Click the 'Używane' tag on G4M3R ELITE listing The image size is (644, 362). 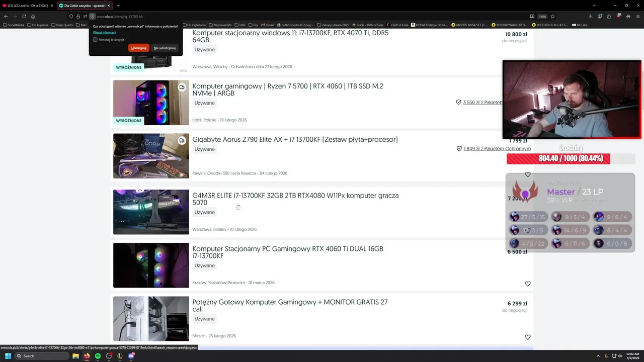pyautogui.click(x=205, y=212)
